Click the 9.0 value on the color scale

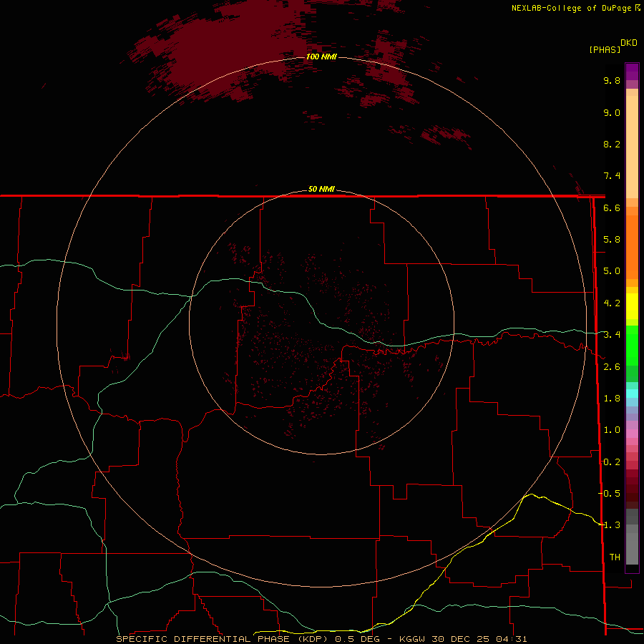612,112
